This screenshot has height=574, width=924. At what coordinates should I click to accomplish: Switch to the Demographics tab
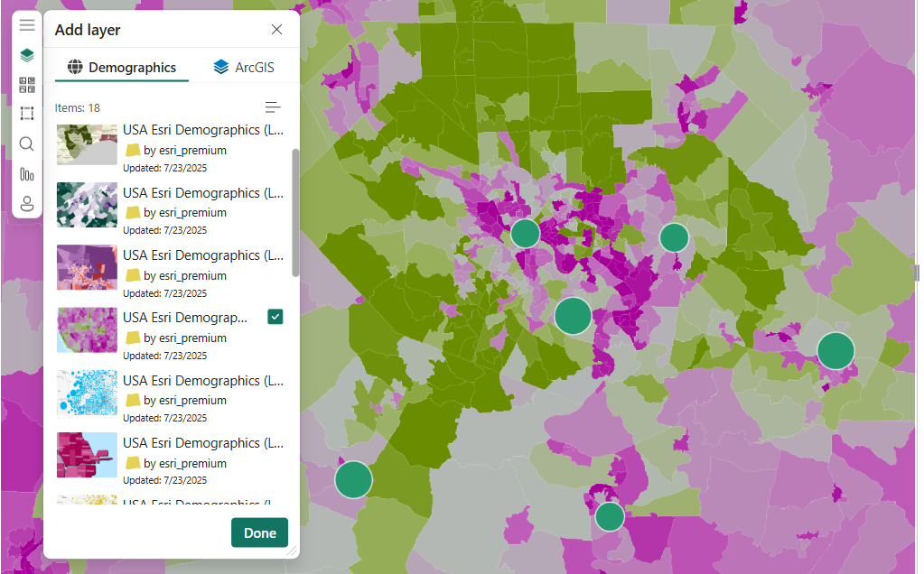coord(122,67)
